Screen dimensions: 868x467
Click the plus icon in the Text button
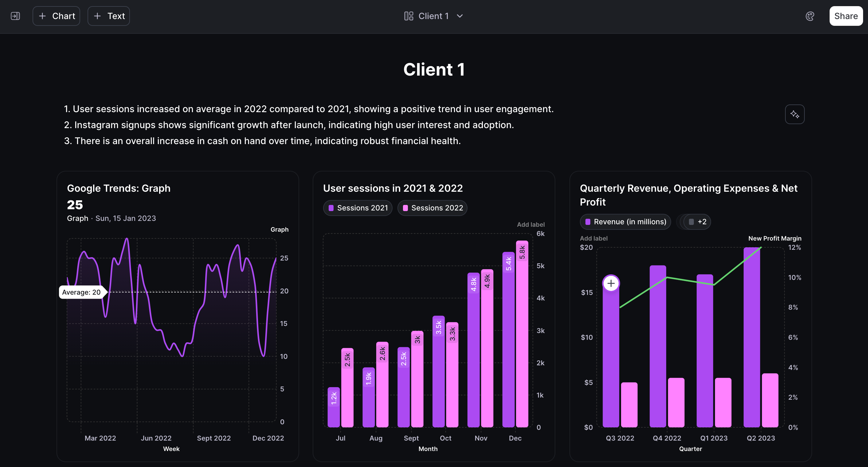click(x=97, y=16)
